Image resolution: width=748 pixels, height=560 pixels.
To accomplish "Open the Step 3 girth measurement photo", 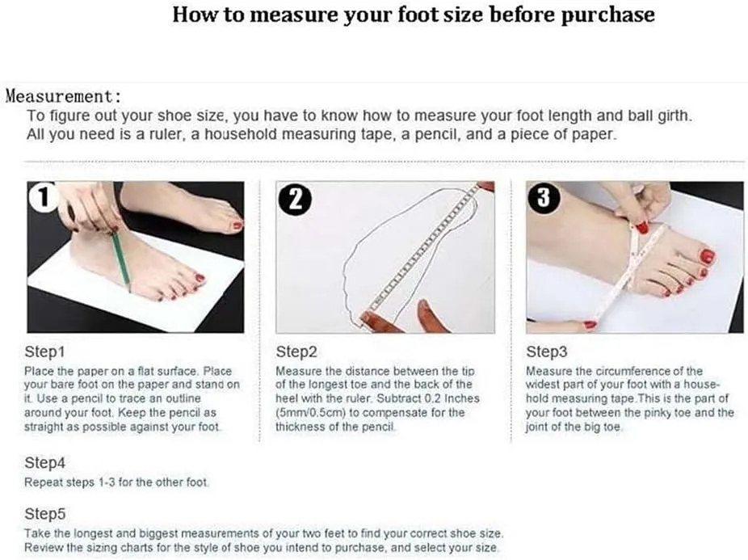I will [634, 257].
